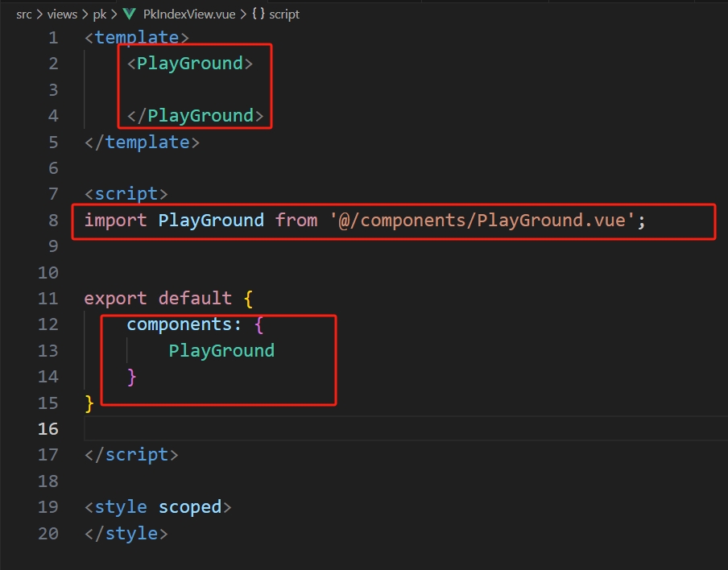Place cursor on empty line 16
The height and width of the screenshot is (570, 728).
coord(322,428)
